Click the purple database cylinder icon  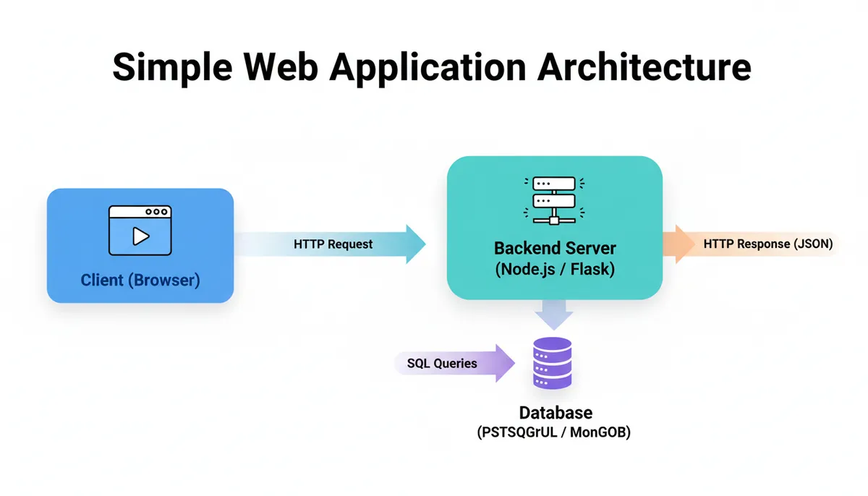[x=552, y=363]
